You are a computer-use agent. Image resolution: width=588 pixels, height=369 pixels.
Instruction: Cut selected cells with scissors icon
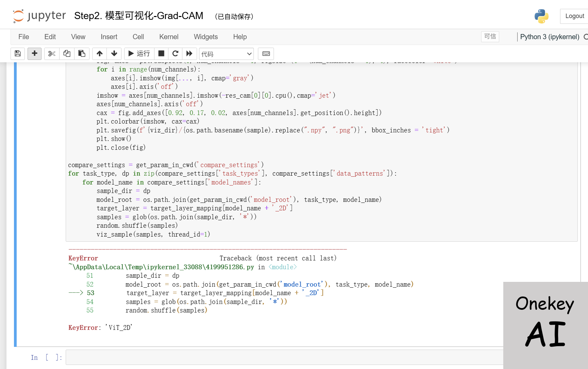point(52,54)
